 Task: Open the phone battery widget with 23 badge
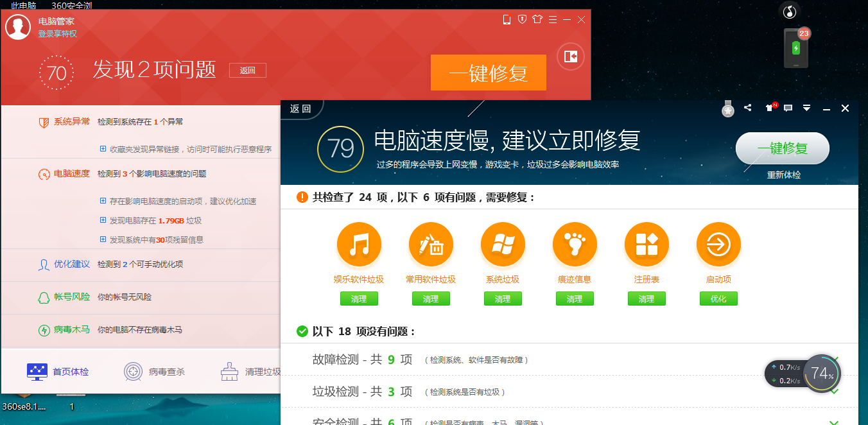[796, 48]
